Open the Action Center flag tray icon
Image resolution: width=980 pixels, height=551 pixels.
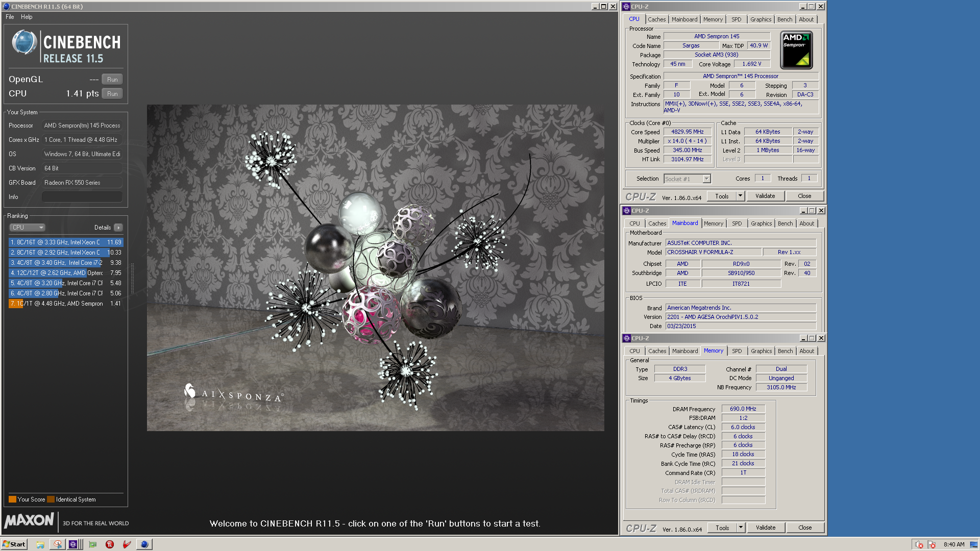coord(932,544)
